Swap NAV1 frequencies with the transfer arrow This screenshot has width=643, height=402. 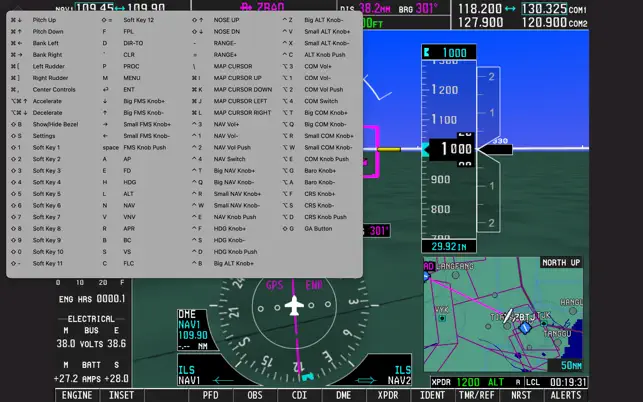point(119,8)
